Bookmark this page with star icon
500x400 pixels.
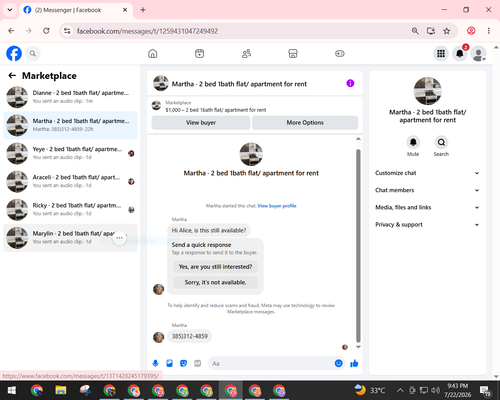tap(446, 31)
